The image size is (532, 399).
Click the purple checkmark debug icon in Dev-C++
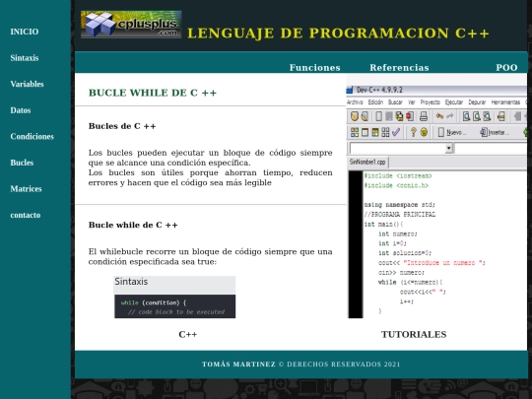coord(396,132)
